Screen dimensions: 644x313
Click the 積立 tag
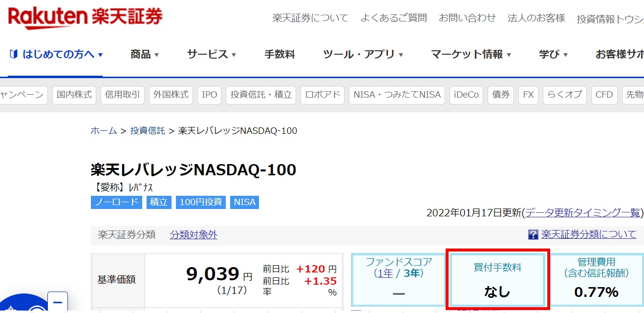tap(159, 202)
